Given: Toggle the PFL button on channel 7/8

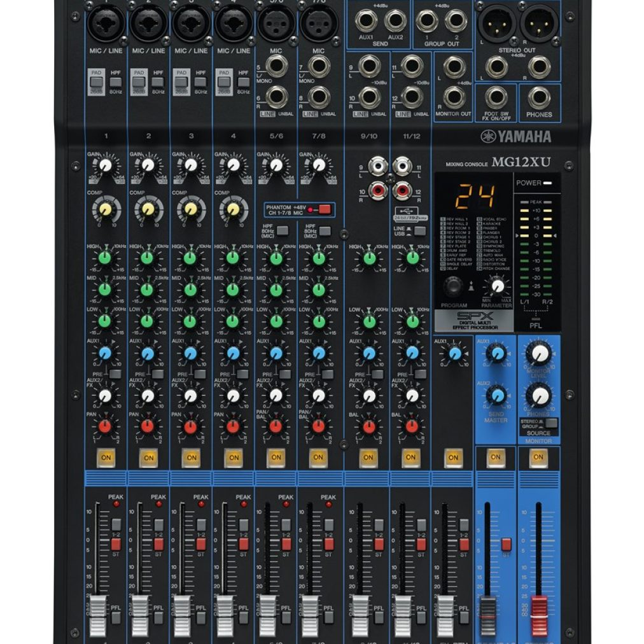Looking at the screenshot, I should [x=328, y=617].
